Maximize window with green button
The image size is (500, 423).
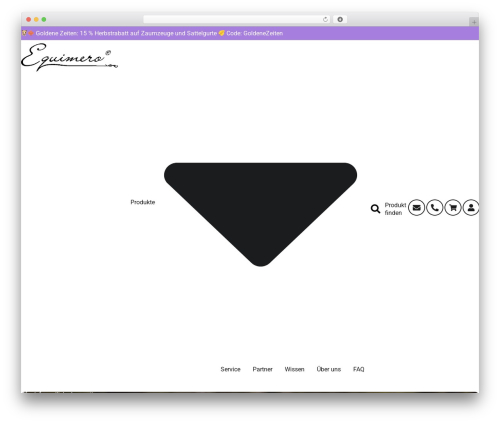pos(44,20)
